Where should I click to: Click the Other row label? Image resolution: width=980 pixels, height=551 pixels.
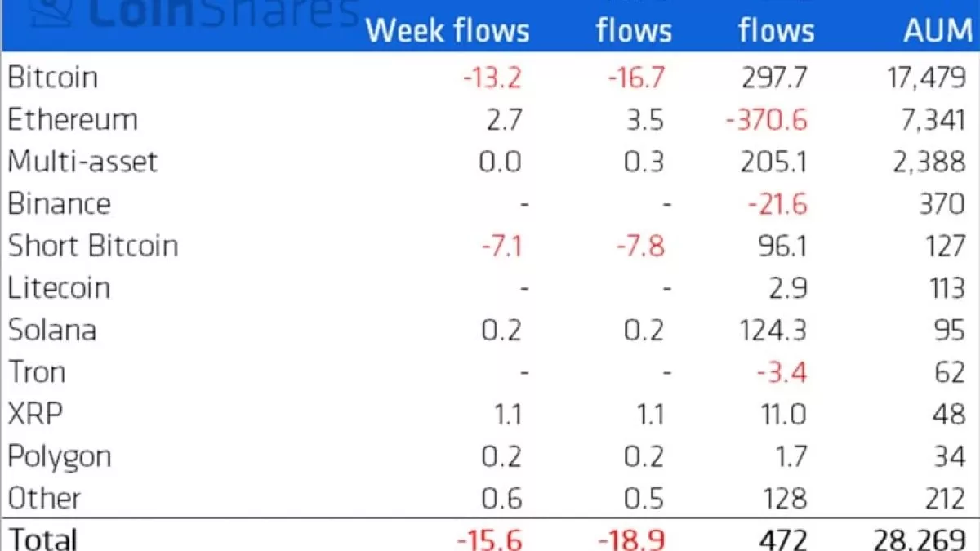pos(45,499)
